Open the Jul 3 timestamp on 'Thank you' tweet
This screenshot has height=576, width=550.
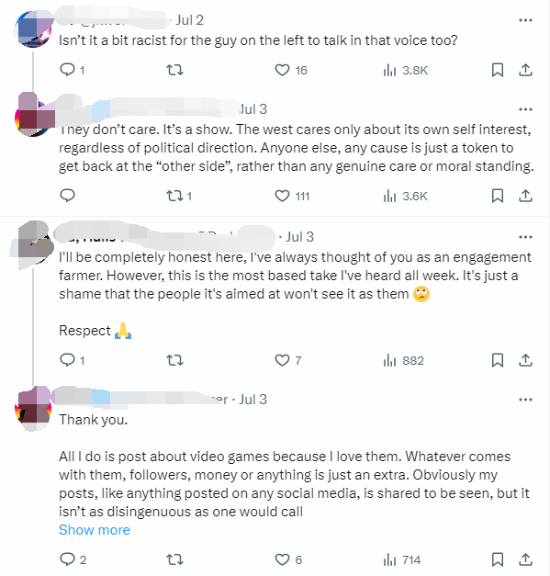253,399
